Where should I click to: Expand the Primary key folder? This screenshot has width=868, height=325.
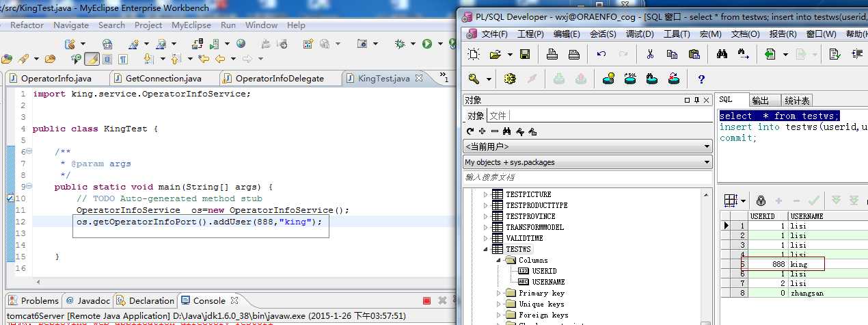(499, 293)
